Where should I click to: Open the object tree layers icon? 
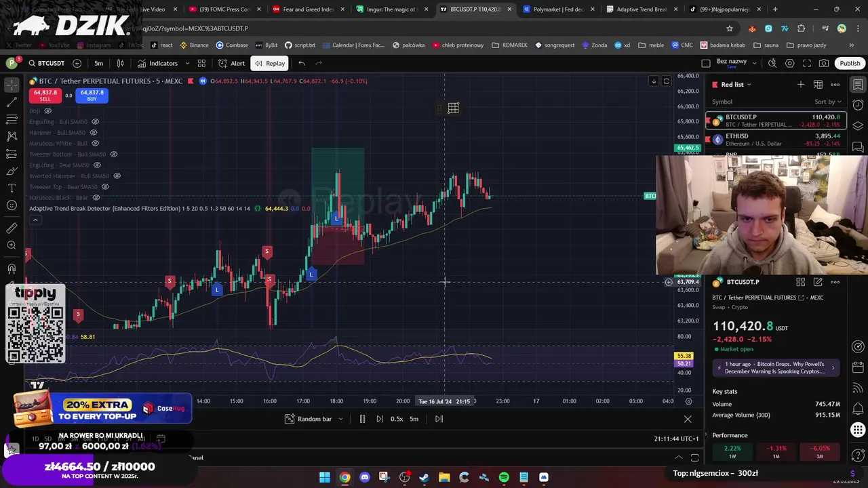tap(858, 126)
